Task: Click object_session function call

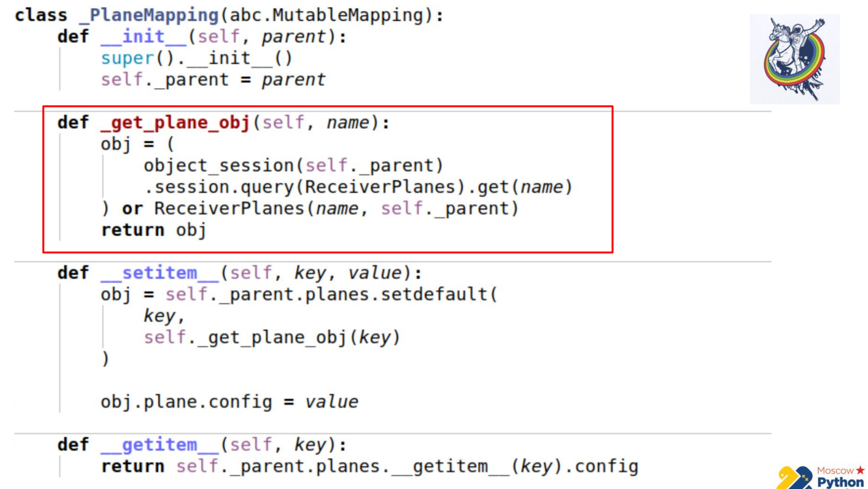Action: (219, 166)
